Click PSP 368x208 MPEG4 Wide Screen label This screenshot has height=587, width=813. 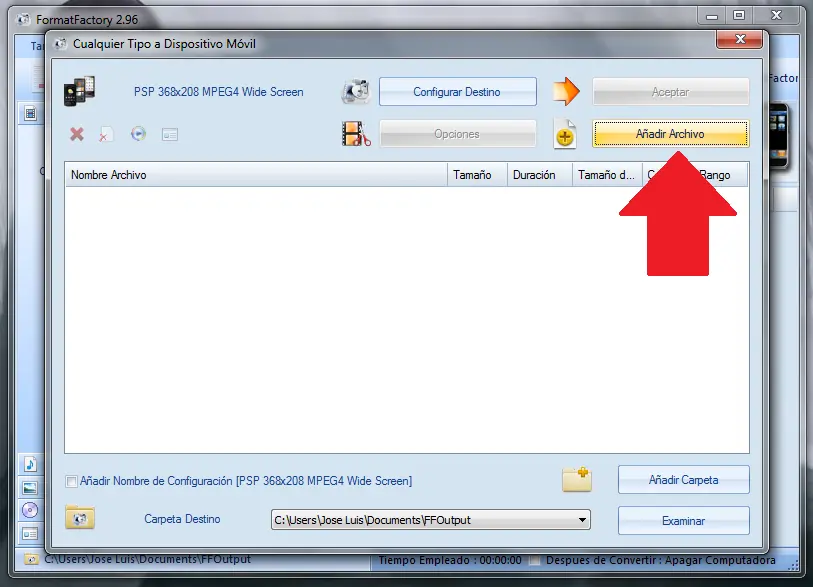[x=219, y=92]
